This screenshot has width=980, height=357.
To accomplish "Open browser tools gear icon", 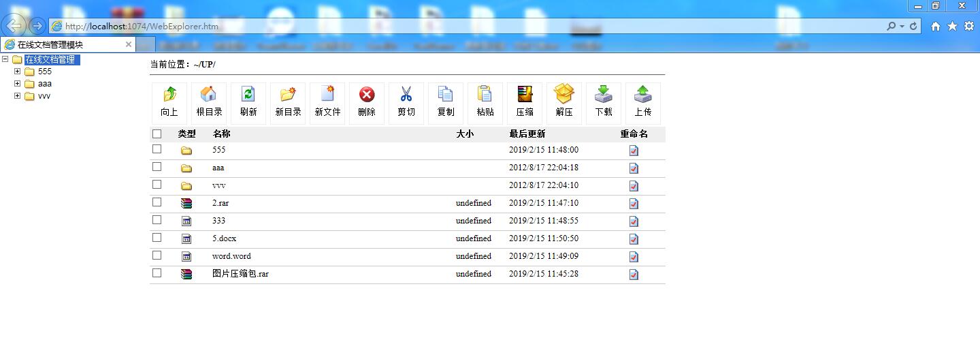I will click(969, 26).
